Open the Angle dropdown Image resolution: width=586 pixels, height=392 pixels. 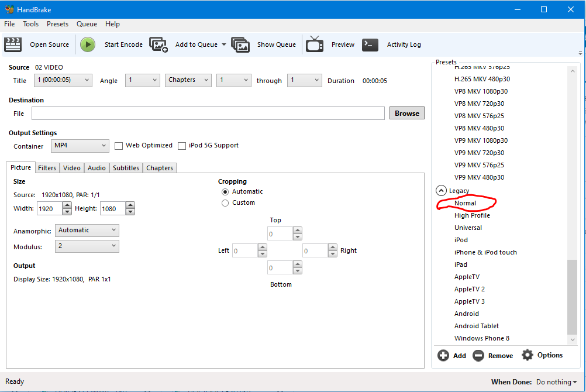point(142,80)
